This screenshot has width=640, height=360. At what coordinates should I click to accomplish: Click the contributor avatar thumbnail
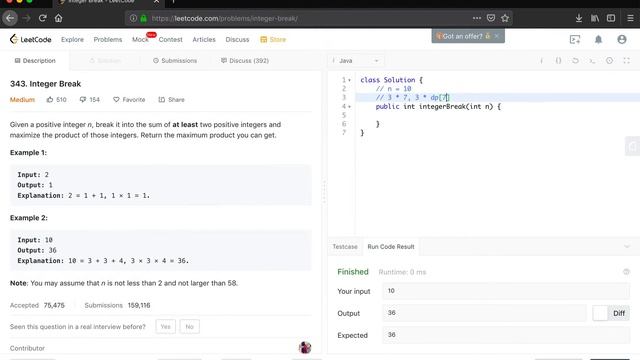(305, 347)
